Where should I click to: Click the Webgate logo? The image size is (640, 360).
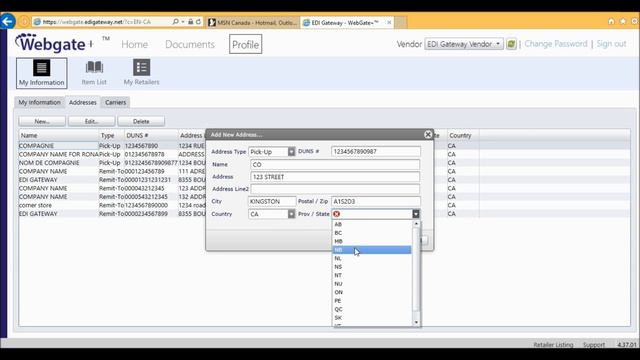click(54, 43)
